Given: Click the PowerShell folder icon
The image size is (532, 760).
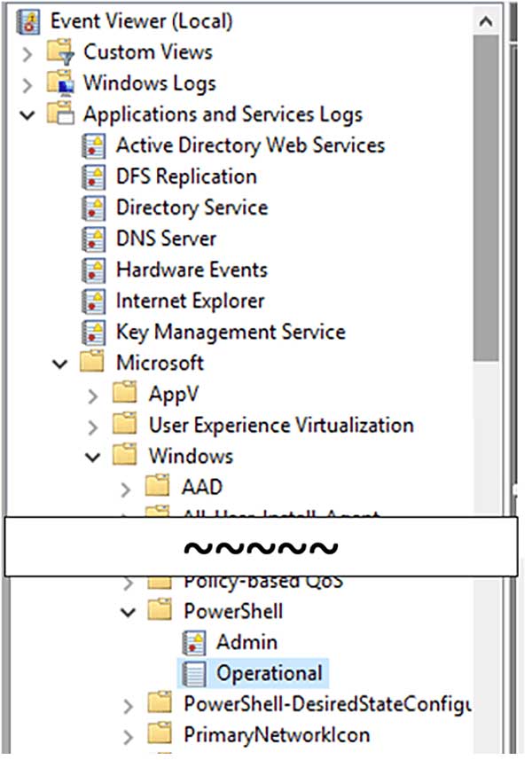Looking at the screenshot, I should 160,610.
